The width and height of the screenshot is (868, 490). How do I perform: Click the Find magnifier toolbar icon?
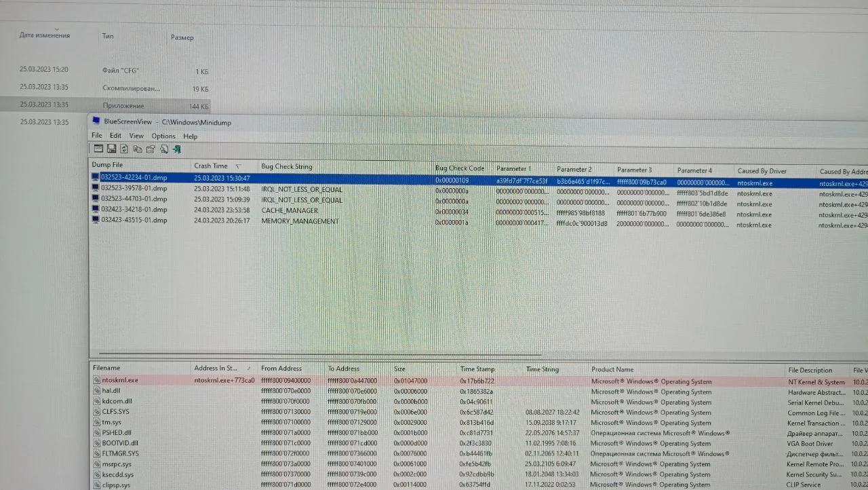point(163,149)
